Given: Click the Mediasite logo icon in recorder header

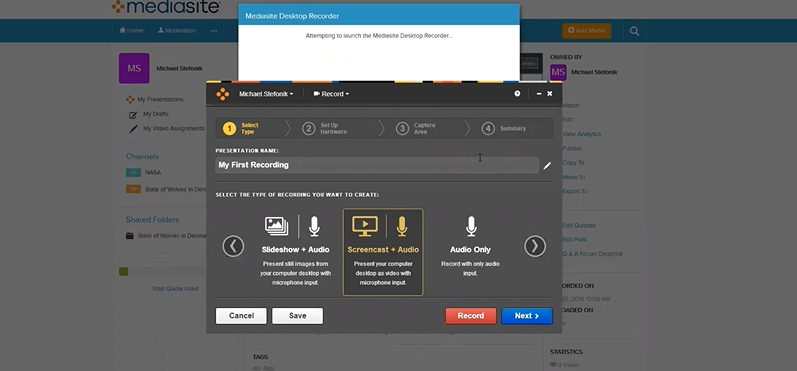Looking at the screenshot, I should click(223, 94).
